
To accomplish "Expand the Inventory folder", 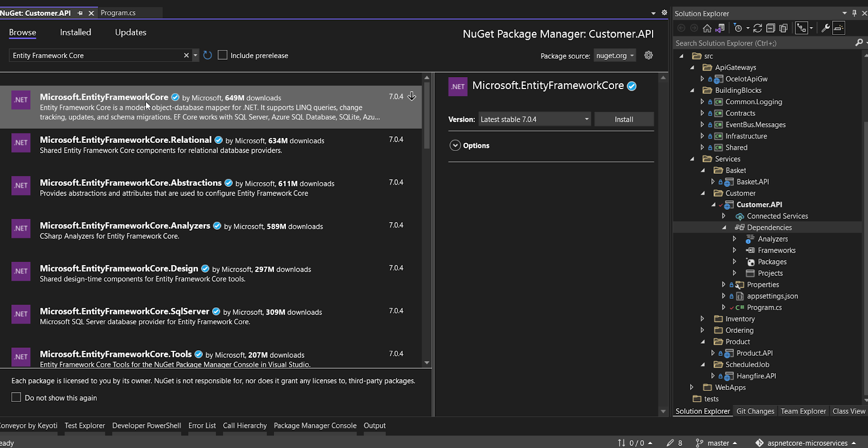I will coord(703,319).
